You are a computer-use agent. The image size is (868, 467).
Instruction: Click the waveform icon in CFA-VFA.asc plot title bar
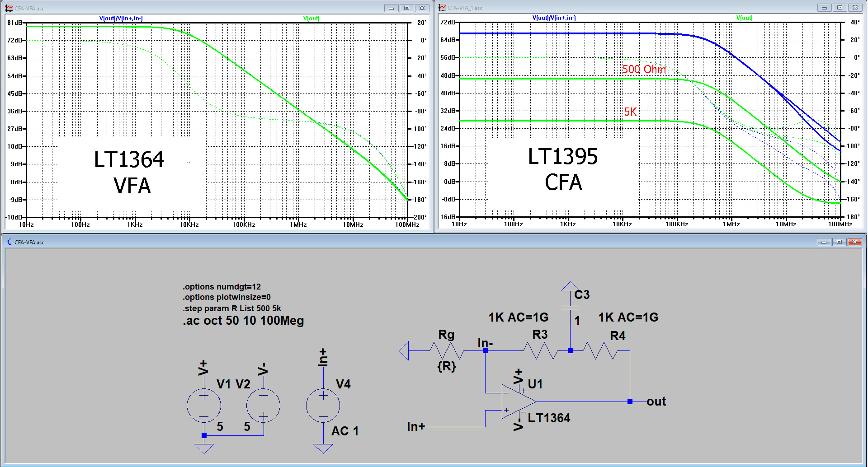tap(9, 8)
